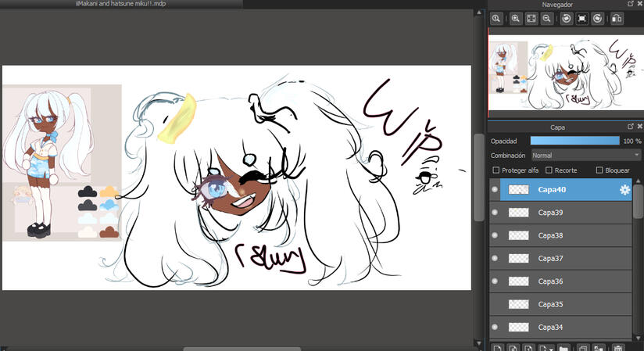Delete layer using the trash icon
The height and width of the screenshot is (351, 644).
tap(618, 346)
